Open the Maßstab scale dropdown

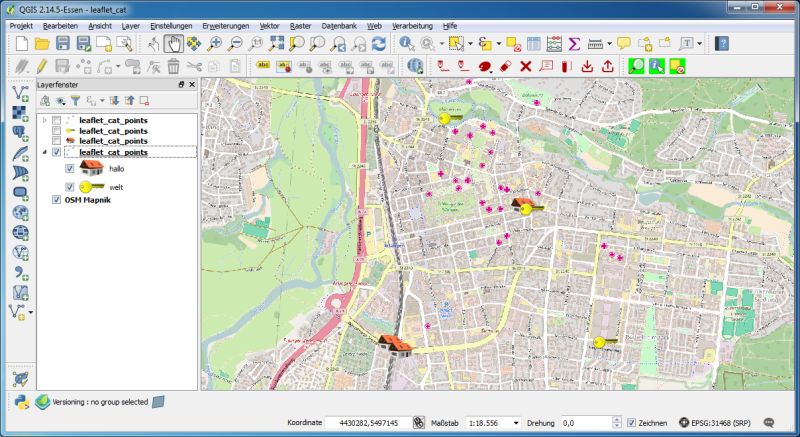point(516,423)
